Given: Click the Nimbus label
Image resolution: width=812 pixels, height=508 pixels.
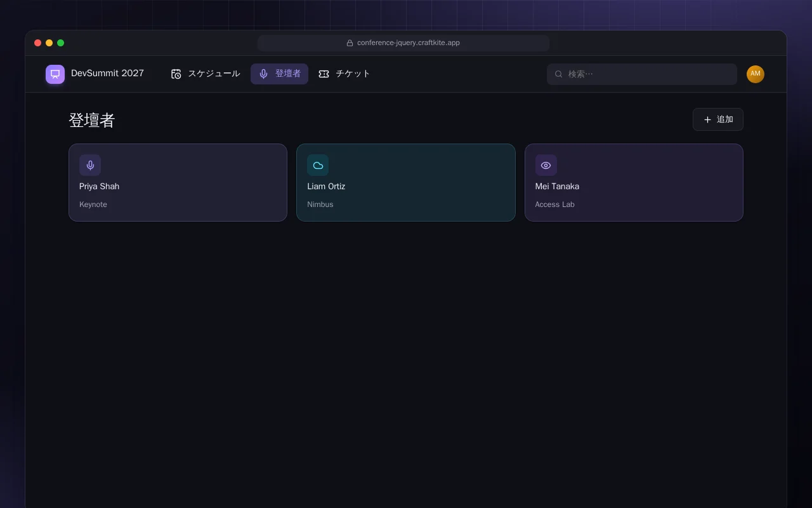Looking at the screenshot, I should (x=320, y=204).
